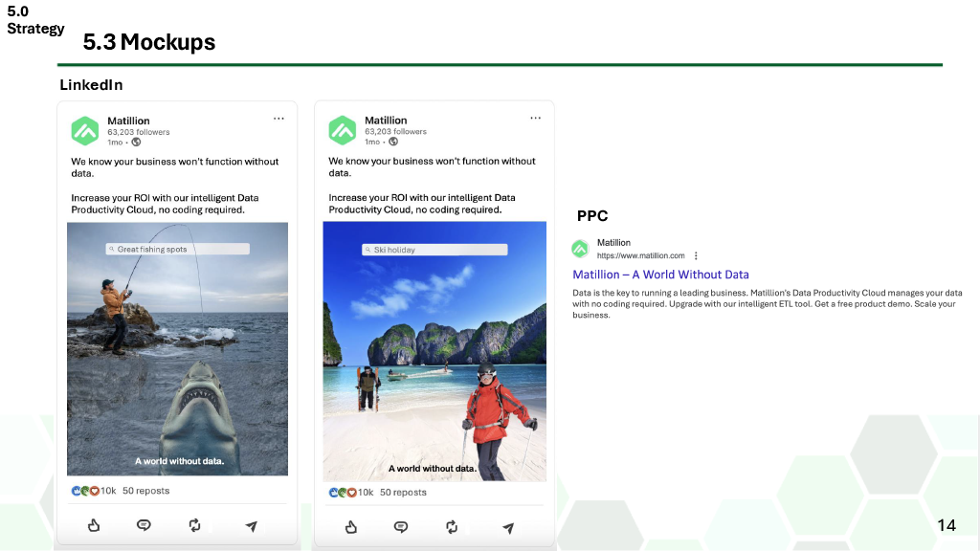Screen dimensions: 980x551
Task: Click '63,203 followers' in the fishing post
Action: coord(138,132)
